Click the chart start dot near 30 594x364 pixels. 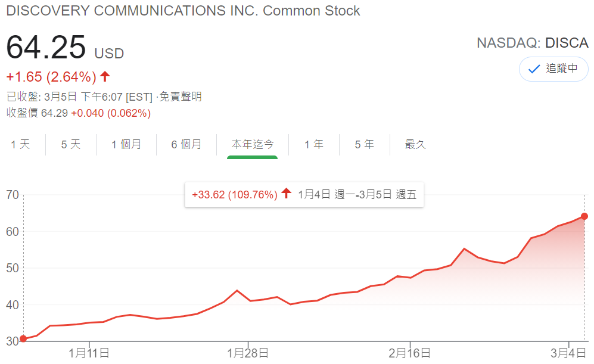(x=23, y=338)
